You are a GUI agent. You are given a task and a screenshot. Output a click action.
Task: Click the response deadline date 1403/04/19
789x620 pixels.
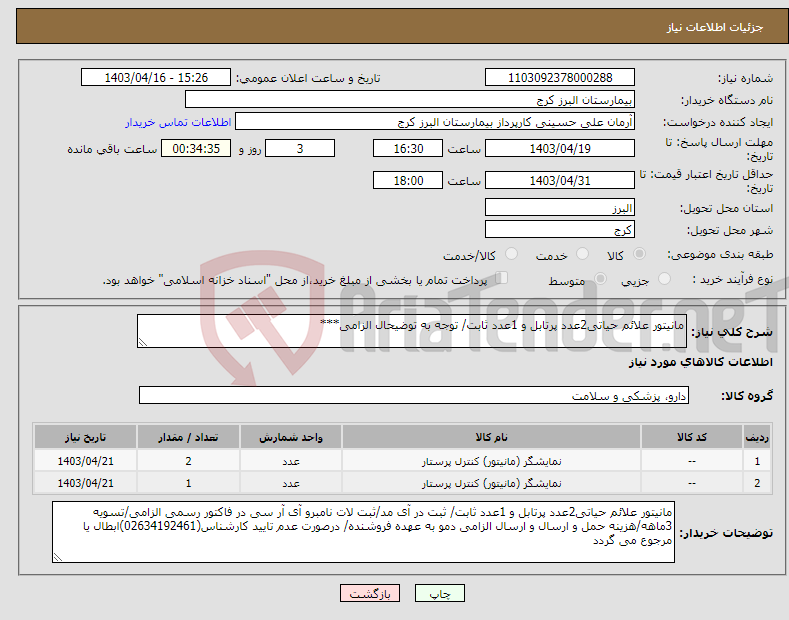point(560,148)
